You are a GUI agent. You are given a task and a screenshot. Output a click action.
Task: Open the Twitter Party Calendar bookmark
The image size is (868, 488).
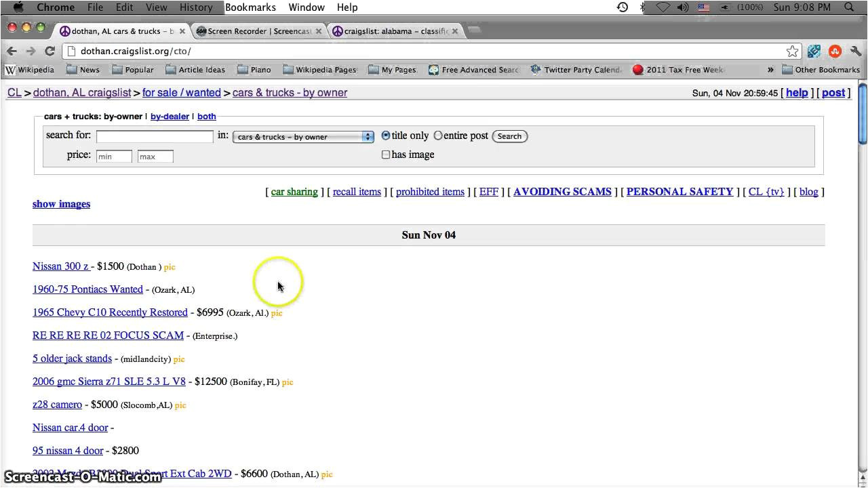click(576, 70)
